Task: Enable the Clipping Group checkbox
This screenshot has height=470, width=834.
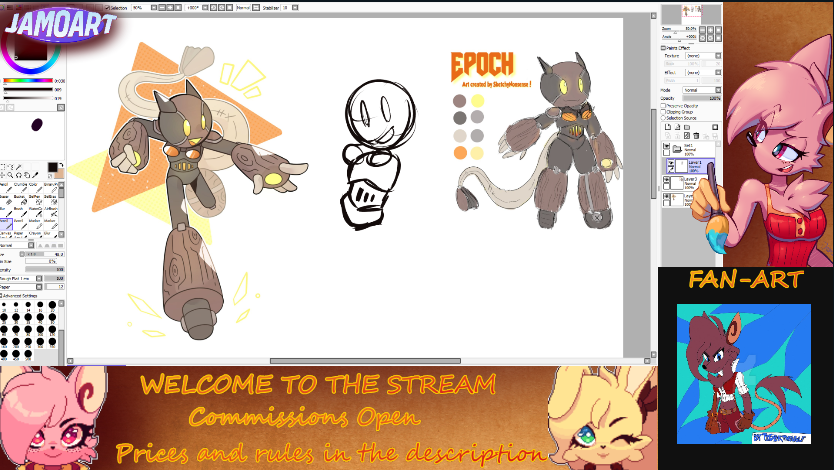Action: click(663, 112)
